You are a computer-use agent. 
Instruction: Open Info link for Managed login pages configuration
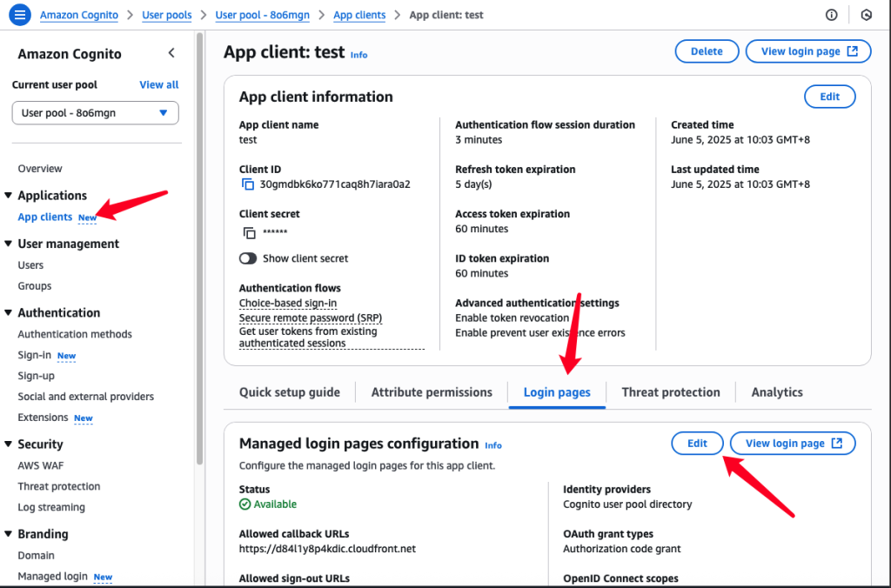point(493,445)
